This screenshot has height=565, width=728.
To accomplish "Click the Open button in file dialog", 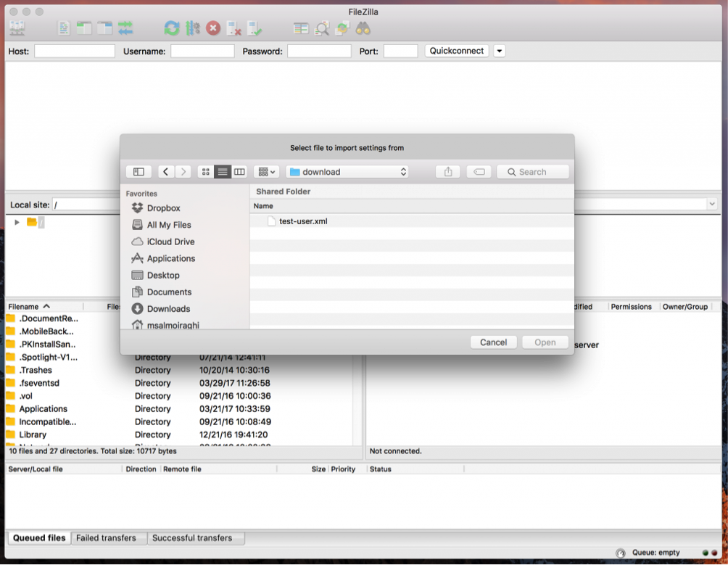I will coord(545,342).
